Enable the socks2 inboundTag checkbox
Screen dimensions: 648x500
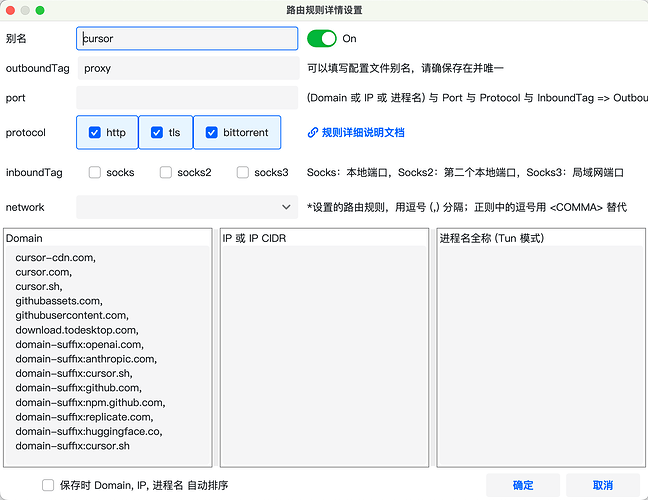[x=166, y=172]
